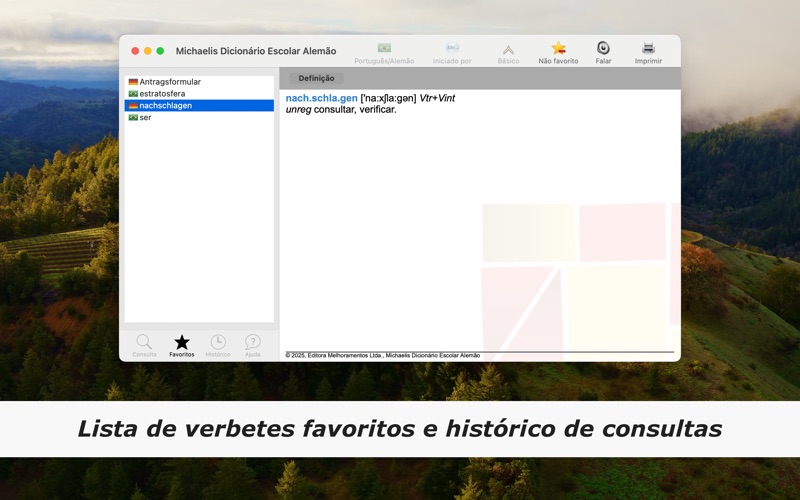Select the Básico toolbar option

(508, 53)
